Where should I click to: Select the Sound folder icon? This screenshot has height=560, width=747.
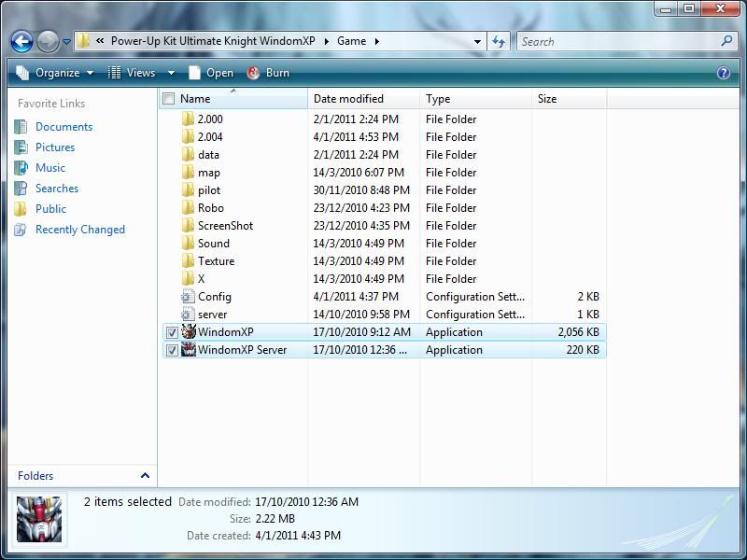[189, 243]
